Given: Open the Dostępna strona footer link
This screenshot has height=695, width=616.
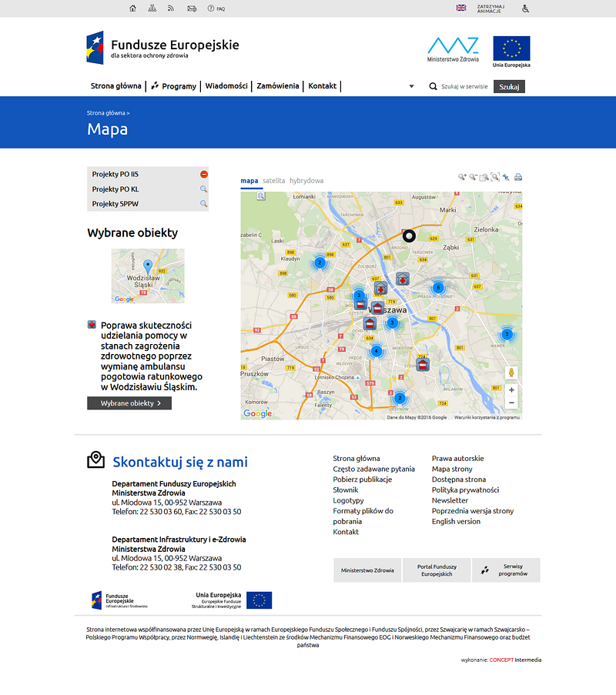Looking at the screenshot, I should point(459,479).
